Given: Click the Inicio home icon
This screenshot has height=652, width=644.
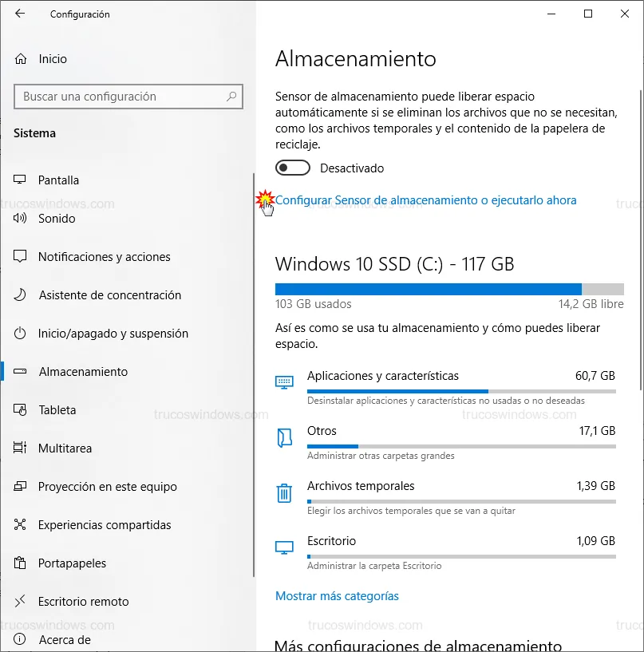Looking at the screenshot, I should coord(21,59).
